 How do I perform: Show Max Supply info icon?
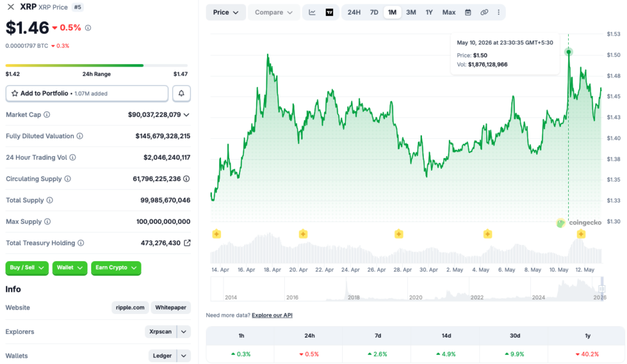point(47,221)
